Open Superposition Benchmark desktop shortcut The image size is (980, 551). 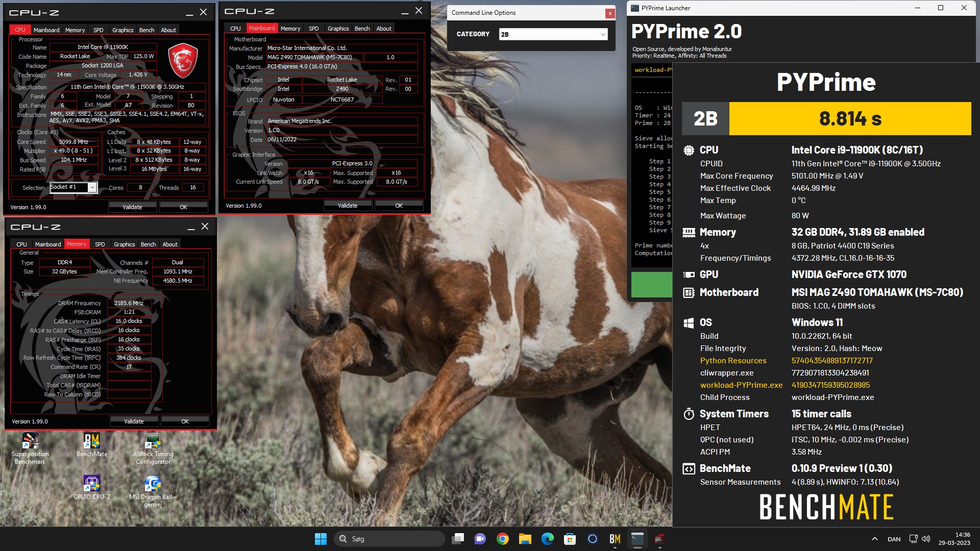(30, 448)
